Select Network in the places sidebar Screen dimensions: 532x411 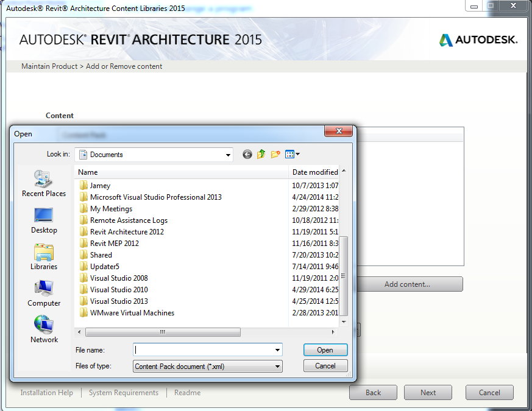tap(44, 329)
